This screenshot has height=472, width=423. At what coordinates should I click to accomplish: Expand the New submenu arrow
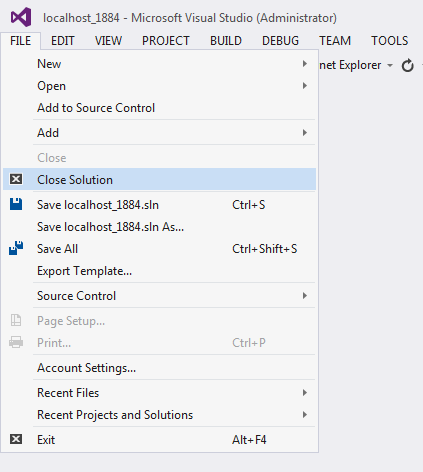click(x=305, y=63)
